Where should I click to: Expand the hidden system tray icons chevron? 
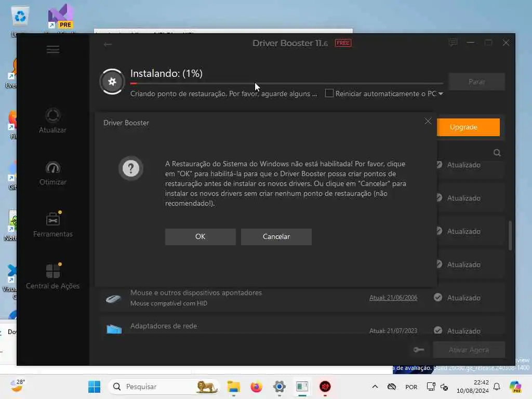375,387
